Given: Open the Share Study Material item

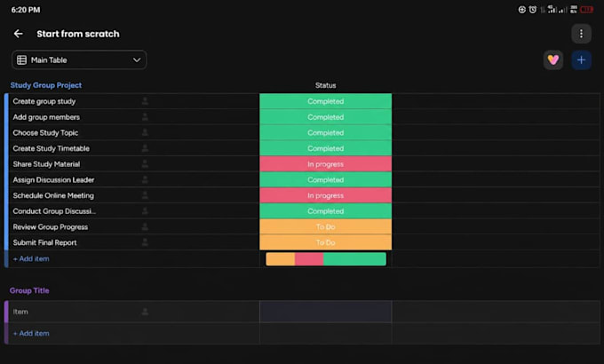Looking at the screenshot, I should [46, 164].
